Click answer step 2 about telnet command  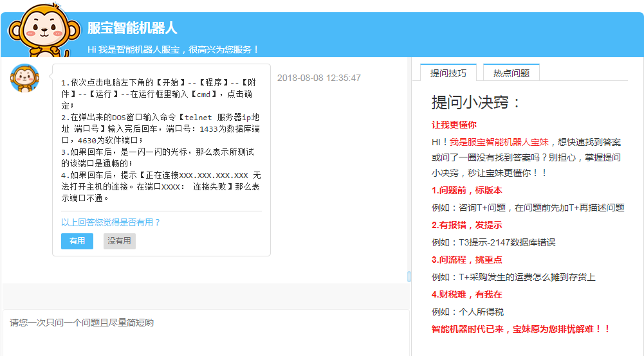(x=161, y=129)
